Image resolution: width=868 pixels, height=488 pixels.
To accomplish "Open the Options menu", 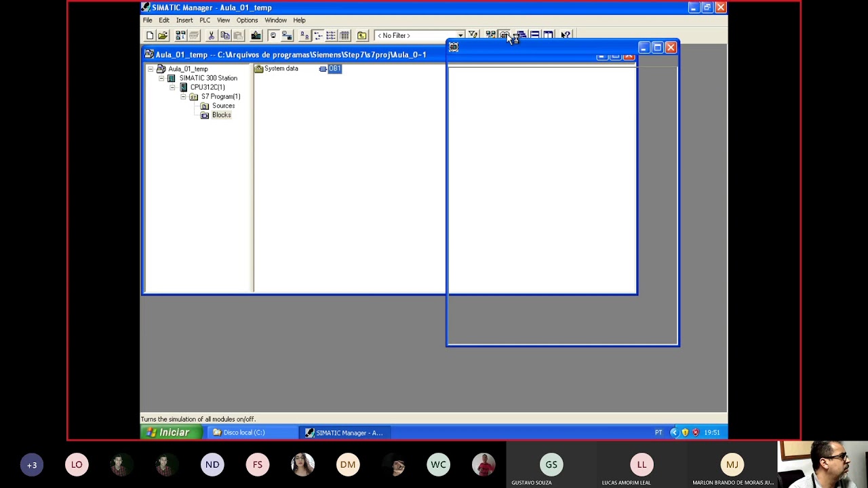I will pyautogui.click(x=247, y=20).
